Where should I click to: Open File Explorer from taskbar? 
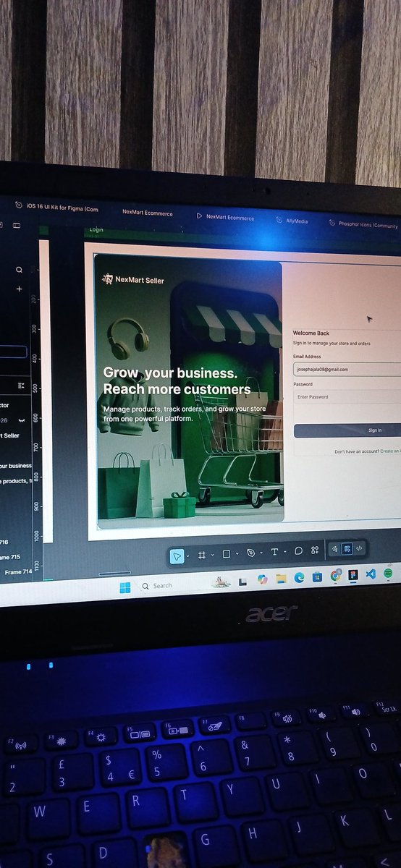[x=280, y=579]
